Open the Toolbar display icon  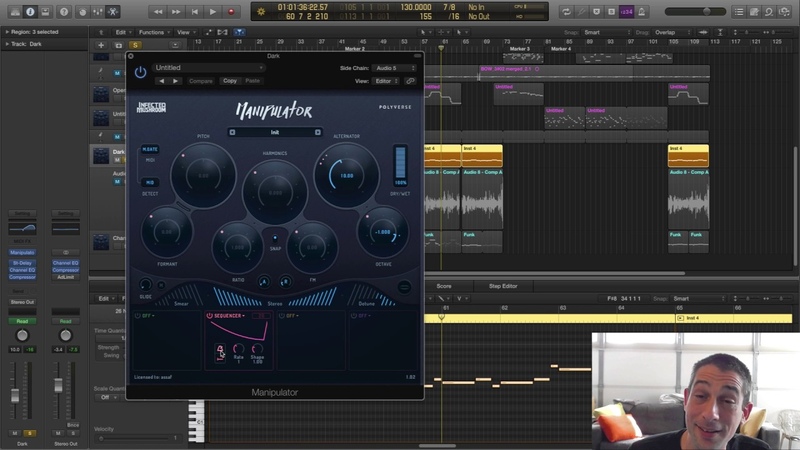click(x=45, y=11)
